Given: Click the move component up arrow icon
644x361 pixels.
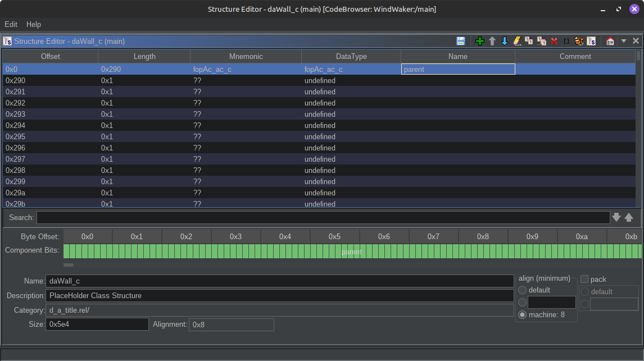Looking at the screenshot, I should click(x=492, y=41).
